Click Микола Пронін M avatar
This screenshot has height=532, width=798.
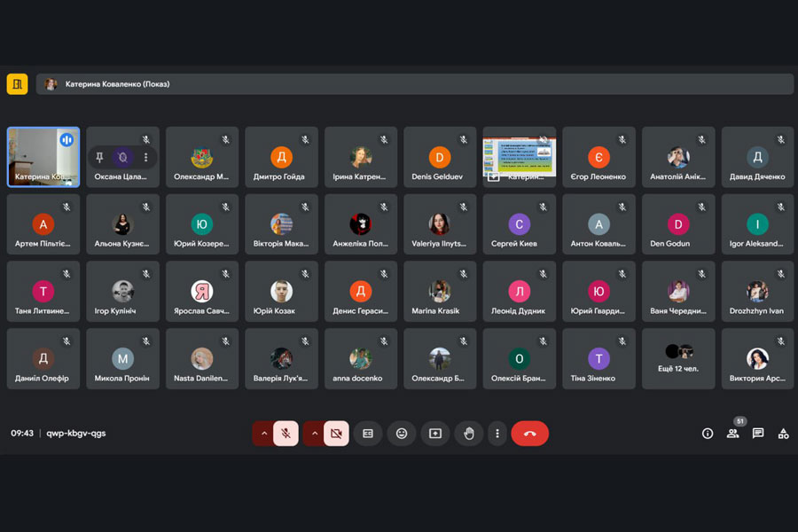coord(122,358)
